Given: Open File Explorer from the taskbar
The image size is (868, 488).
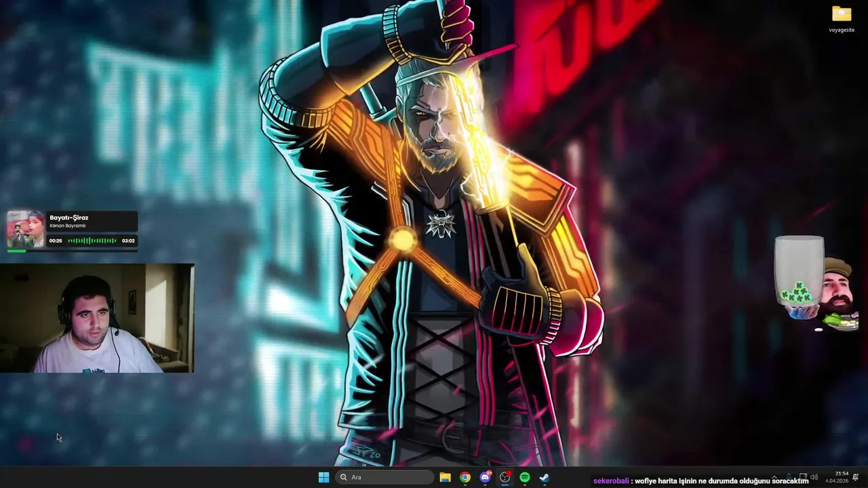Looking at the screenshot, I should pyautogui.click(x=445, y=477).
